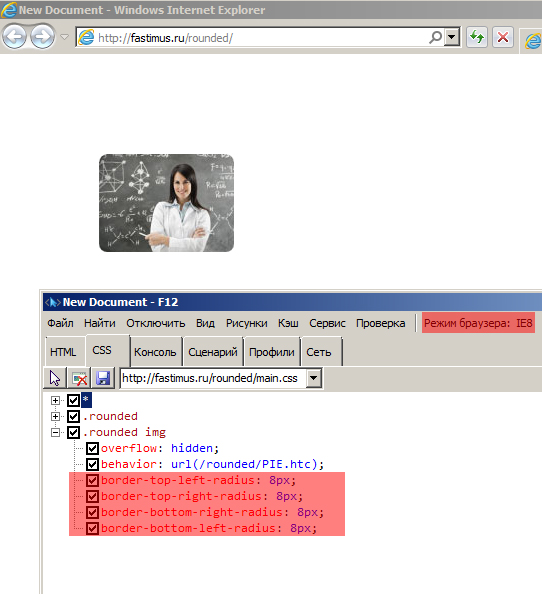Click the green Refresh page icon
The height and width of the screenshot is (594, 542).
click(x=476, y=37)
